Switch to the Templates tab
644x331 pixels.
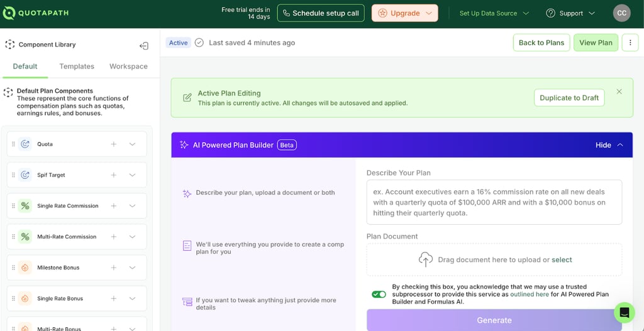coord(77,66)
